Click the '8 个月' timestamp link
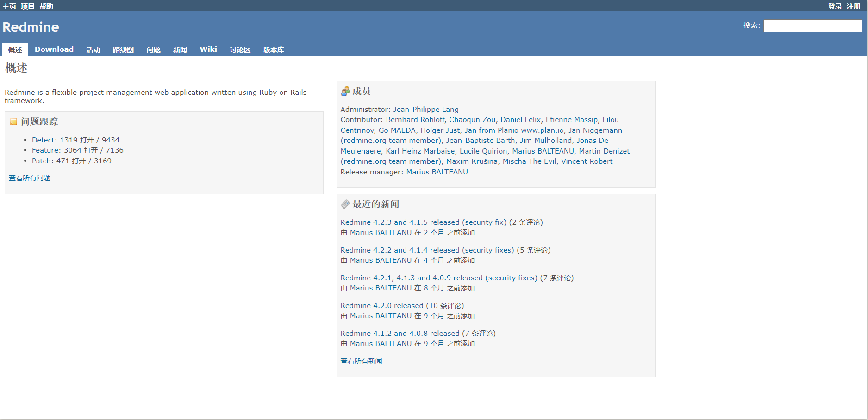The width and height of the screenshot is (868, 420). pos(434,288)
